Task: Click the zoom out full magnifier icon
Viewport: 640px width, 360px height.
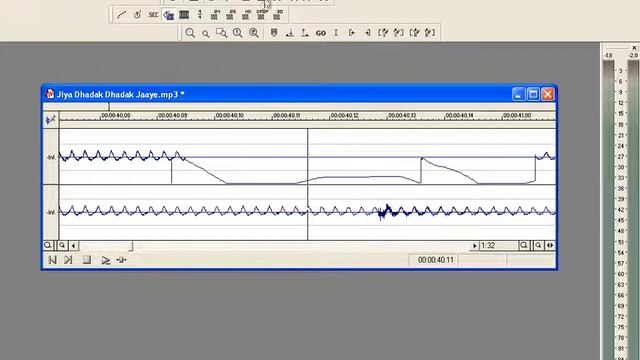Action: click(x=253, y=33)
